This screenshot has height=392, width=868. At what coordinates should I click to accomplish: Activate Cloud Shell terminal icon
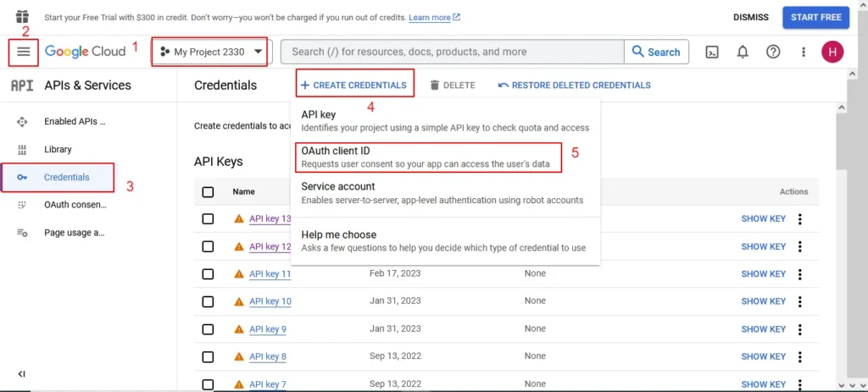coord(712,52)
